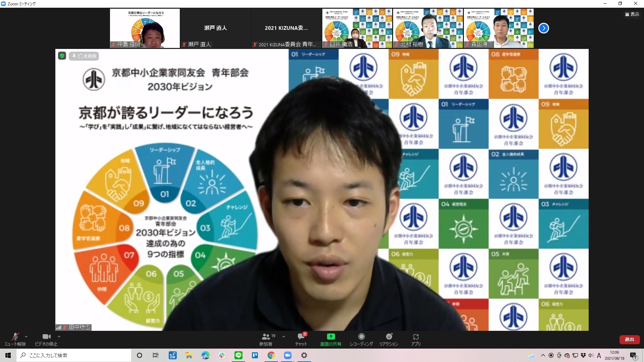Click Zoom ミーティング window title

click(x=21, y=4)
